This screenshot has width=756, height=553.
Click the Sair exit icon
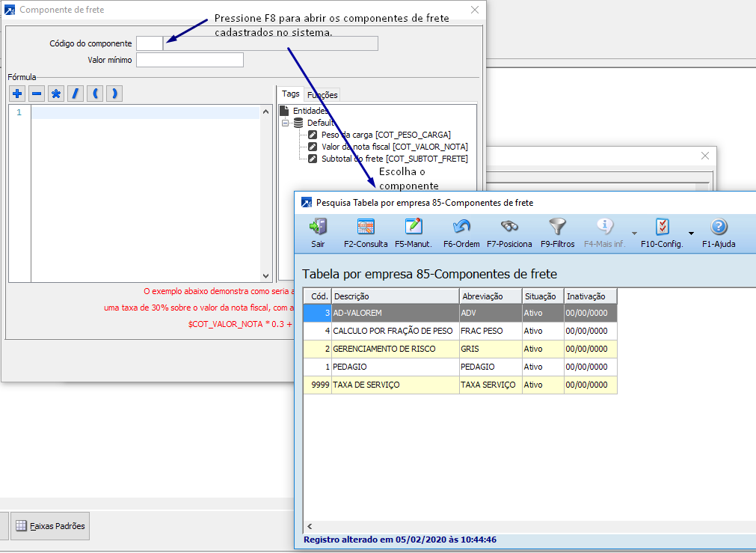pos(318,227)
